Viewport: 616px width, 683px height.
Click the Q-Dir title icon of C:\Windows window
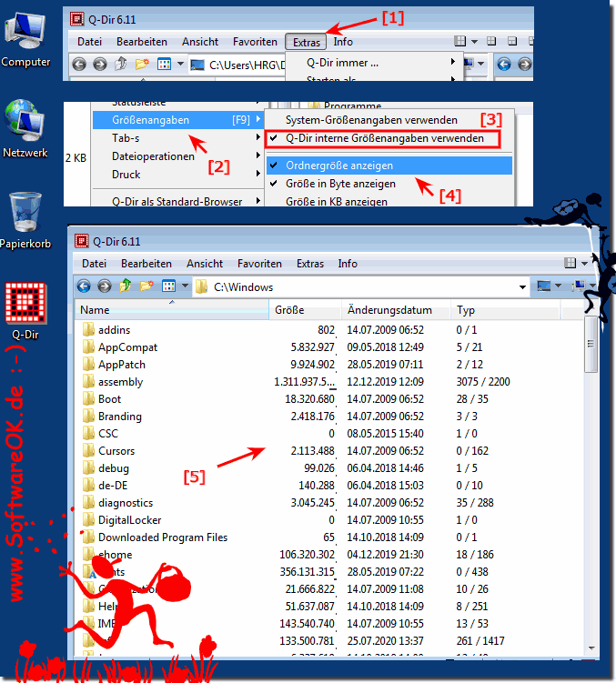coord(82,241)
